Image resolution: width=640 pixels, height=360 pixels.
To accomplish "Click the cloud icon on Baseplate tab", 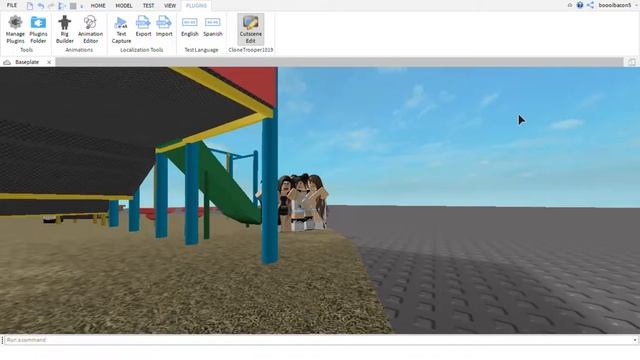I will pos(7,62).
